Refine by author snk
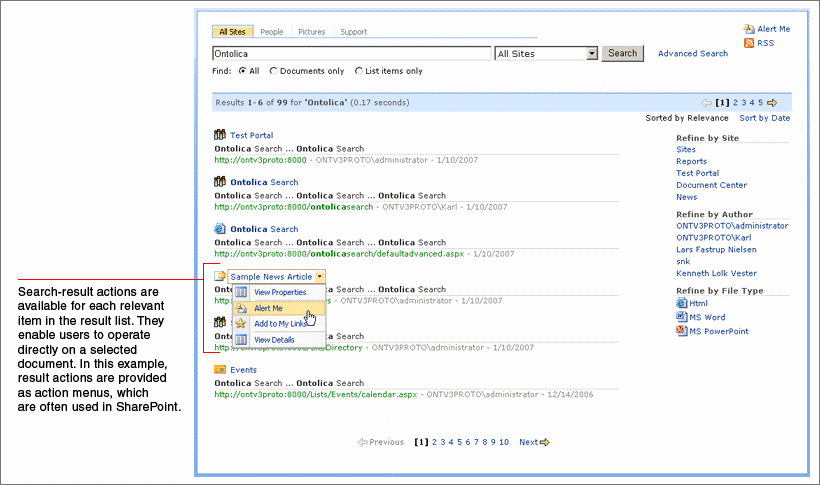The height and width of the screenshot is (485, 820). pos(683,262)
